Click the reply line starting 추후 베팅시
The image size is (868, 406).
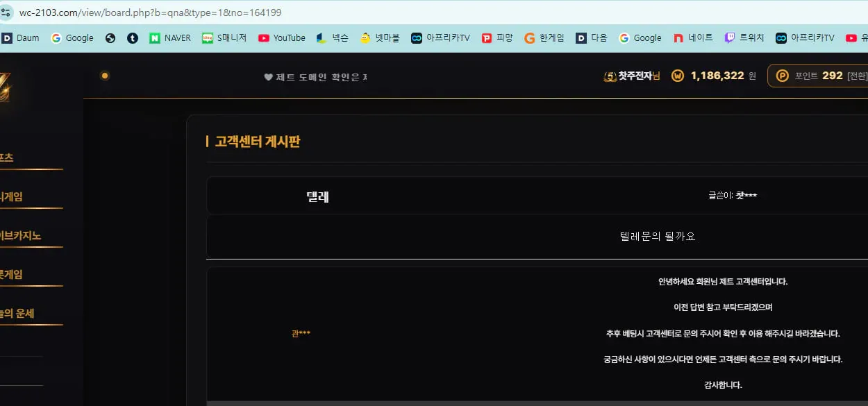723,334
